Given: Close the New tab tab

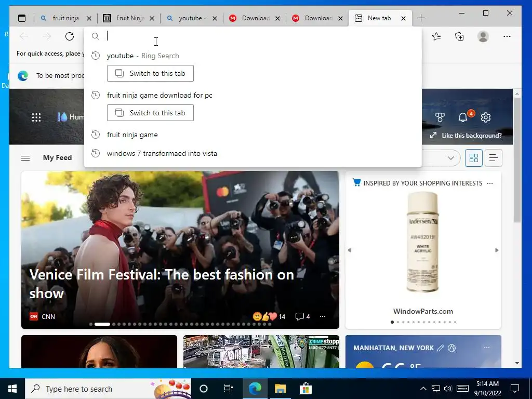Looking at the screenshot, I should pyautogui.click(x=403, y=19).
